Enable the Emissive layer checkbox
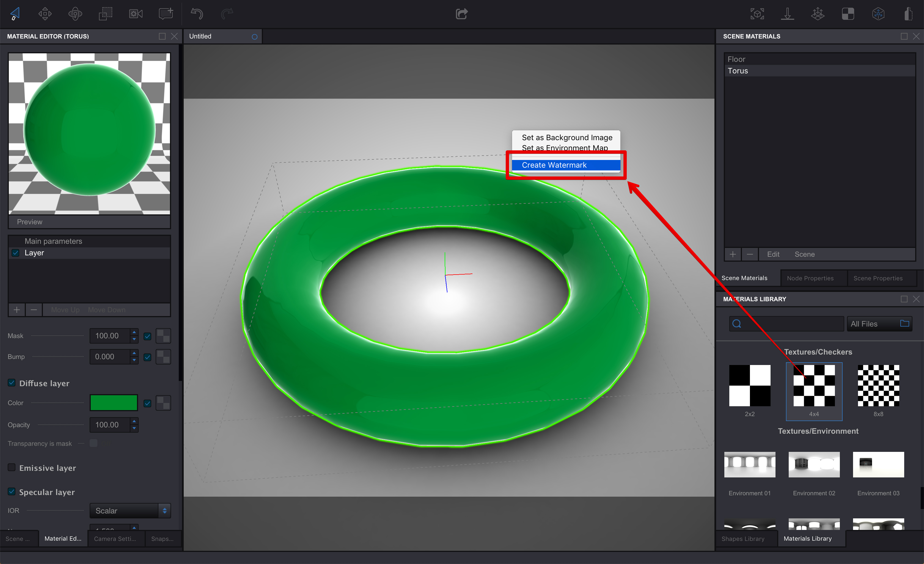Viewport: 924px width, 564px height. click(x=12, y=467)
